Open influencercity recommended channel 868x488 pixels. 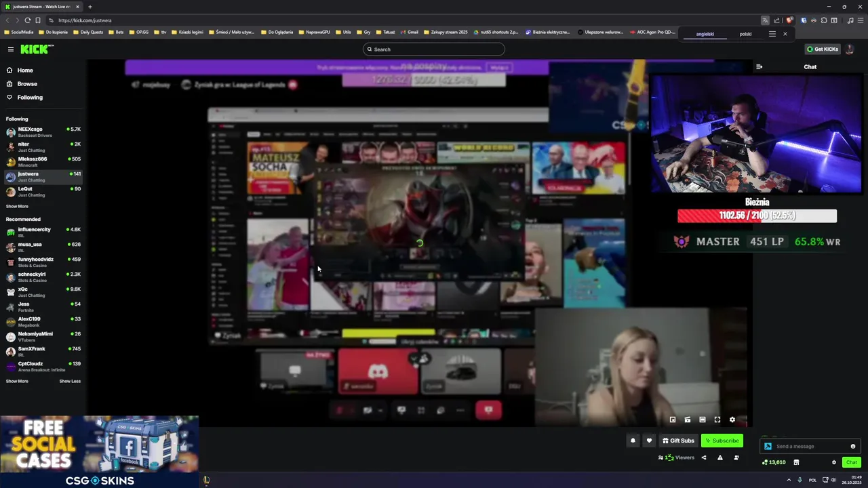click(43, 232)
